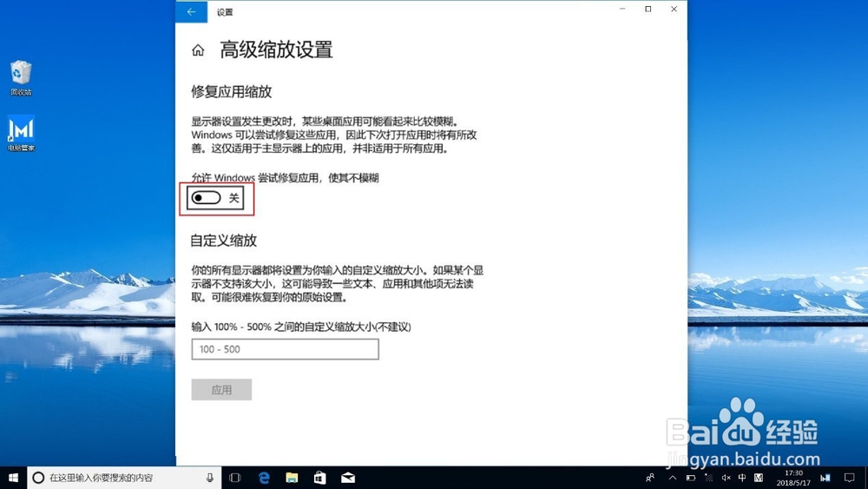This screenshot has height=489, width=868.
Task: Click the 修复应用缩放 heading
Action: [x=232, y=91]
